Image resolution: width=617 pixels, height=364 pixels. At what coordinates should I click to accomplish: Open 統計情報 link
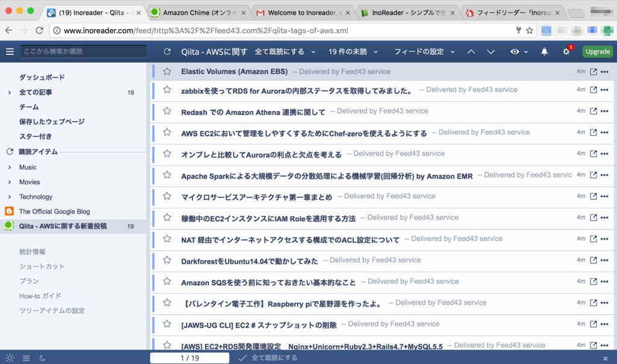33,252
